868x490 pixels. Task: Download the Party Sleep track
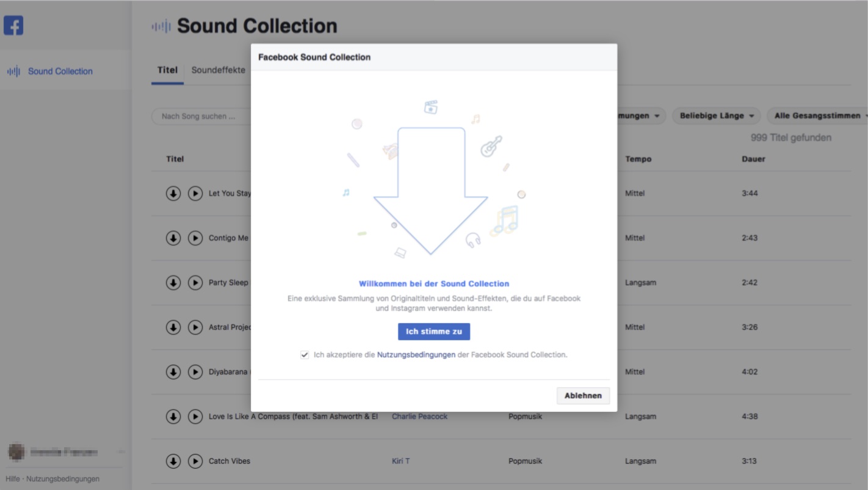(173, 283)
